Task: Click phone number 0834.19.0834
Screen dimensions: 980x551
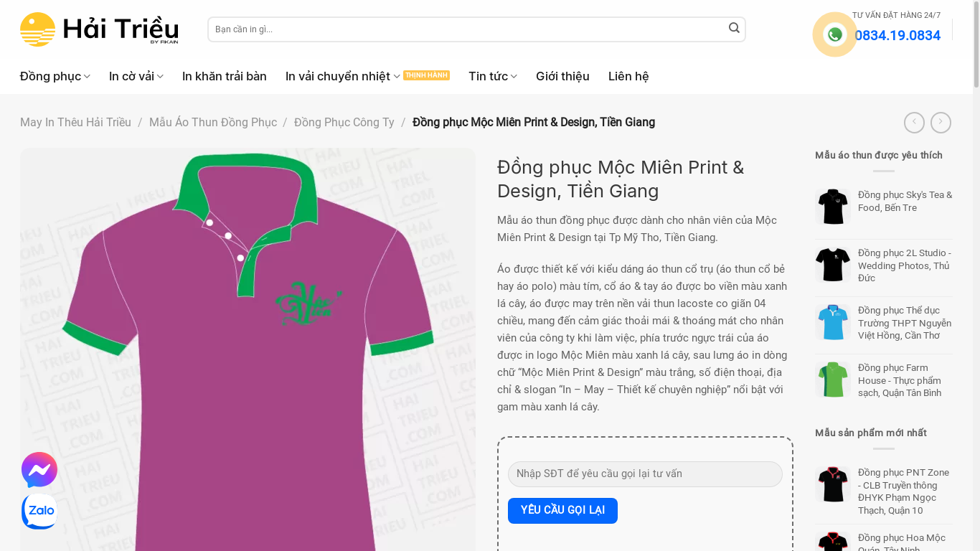Action: 897,36
